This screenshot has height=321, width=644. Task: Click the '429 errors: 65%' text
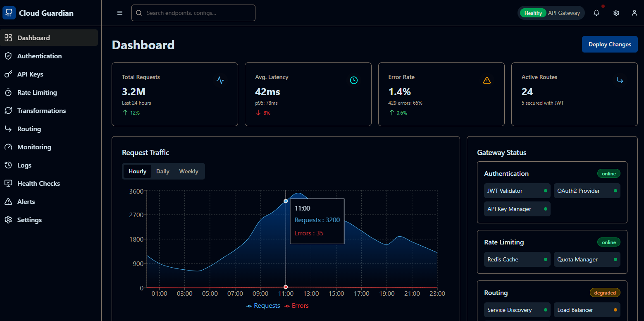coord(405,103)
